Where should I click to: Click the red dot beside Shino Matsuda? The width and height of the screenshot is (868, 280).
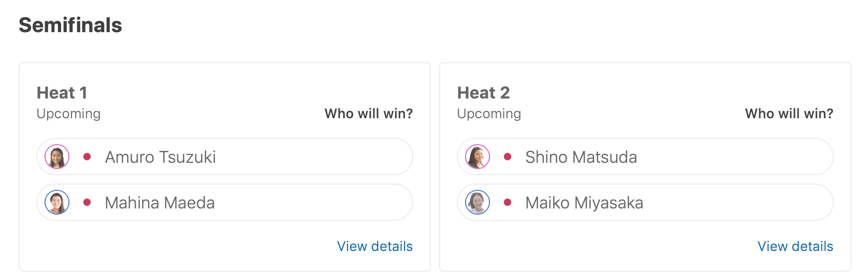(508, 157)
